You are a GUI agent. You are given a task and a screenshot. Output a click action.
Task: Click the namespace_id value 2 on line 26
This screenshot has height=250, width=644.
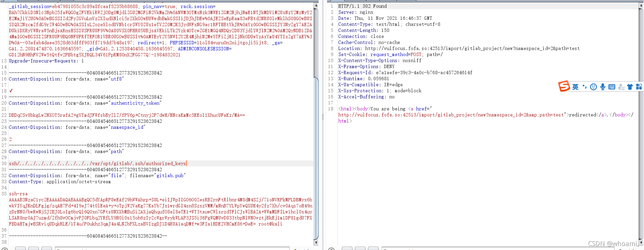pyautogui.click(x=10, y=139)
